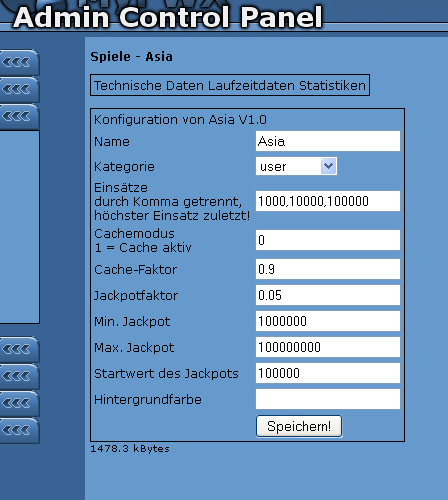This screenshot has width=448, height=500.
Task: Click the Jackpotfaktor label
Action: pyautogui.click(x=136, y=296)
